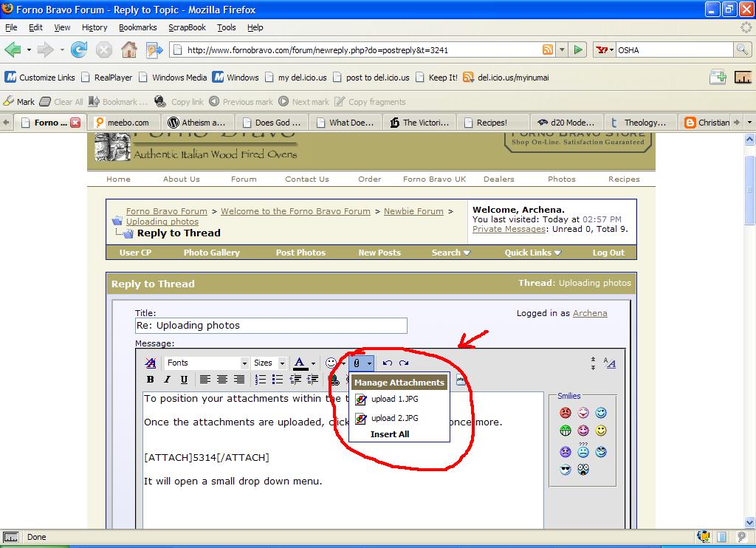Click the Remove Text Formatting icon
756x548 pixels.
pyautogui.click(x=151, y=363)
